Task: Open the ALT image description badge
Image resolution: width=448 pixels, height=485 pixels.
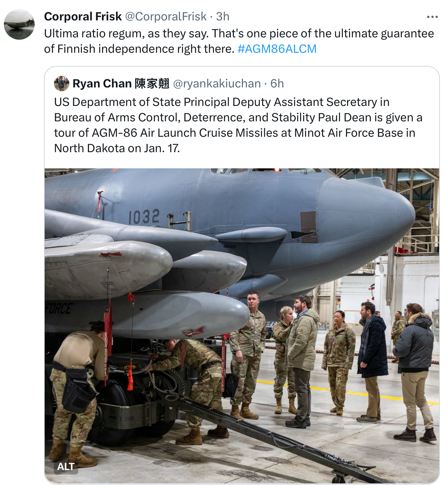Action: 66,467
